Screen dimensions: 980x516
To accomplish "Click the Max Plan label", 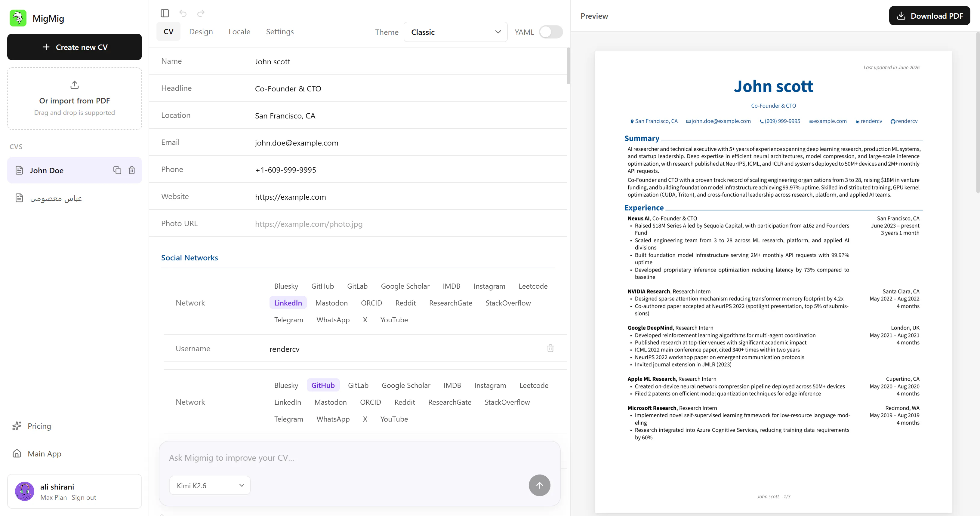I will [53, 497].
